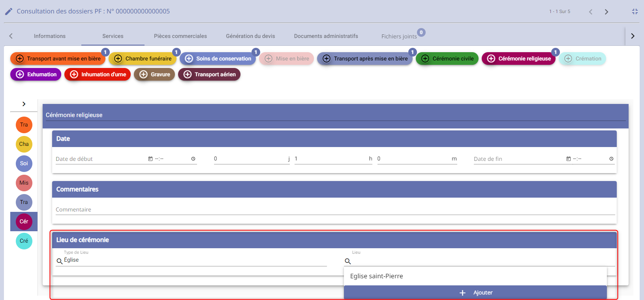Click the Commentaire text field
This screenshot has height=300, width=644.
335,210
